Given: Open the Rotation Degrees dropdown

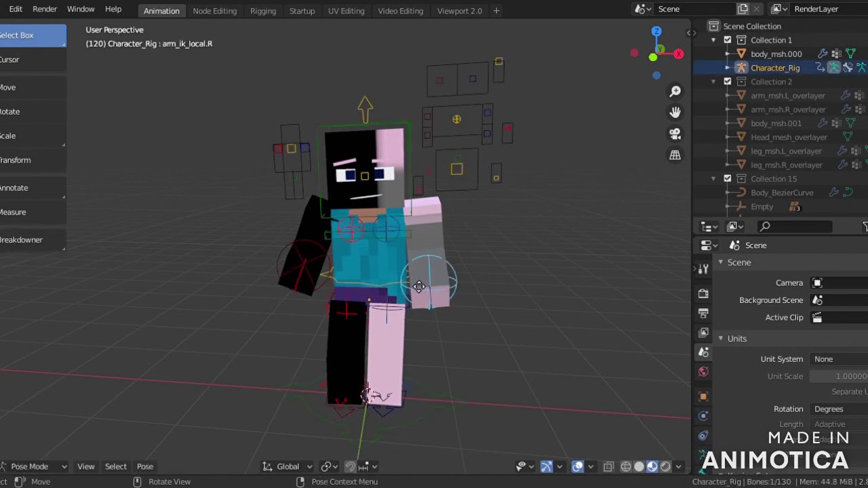Looking at the screenshot, I should pyautogui.click(x=840, y=409).
